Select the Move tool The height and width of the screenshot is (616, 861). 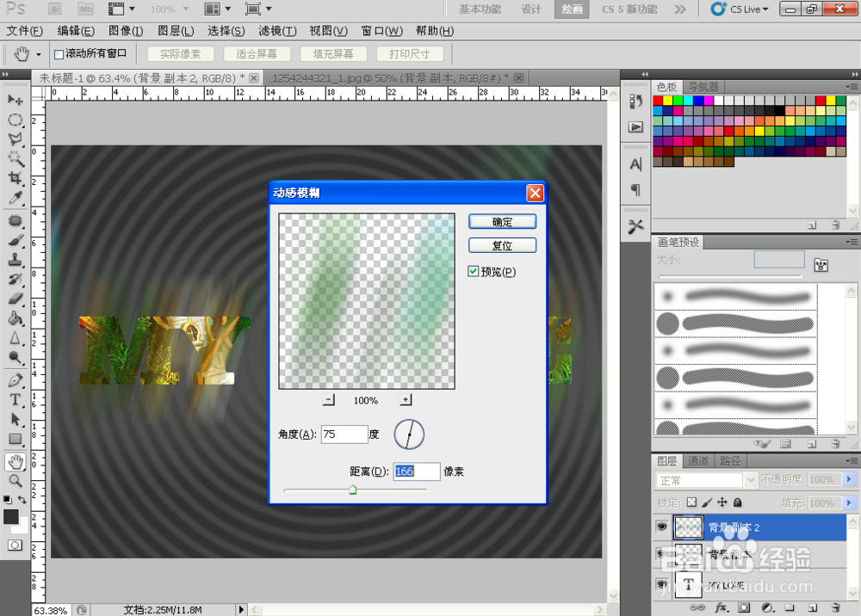click(x=15, y=99)
